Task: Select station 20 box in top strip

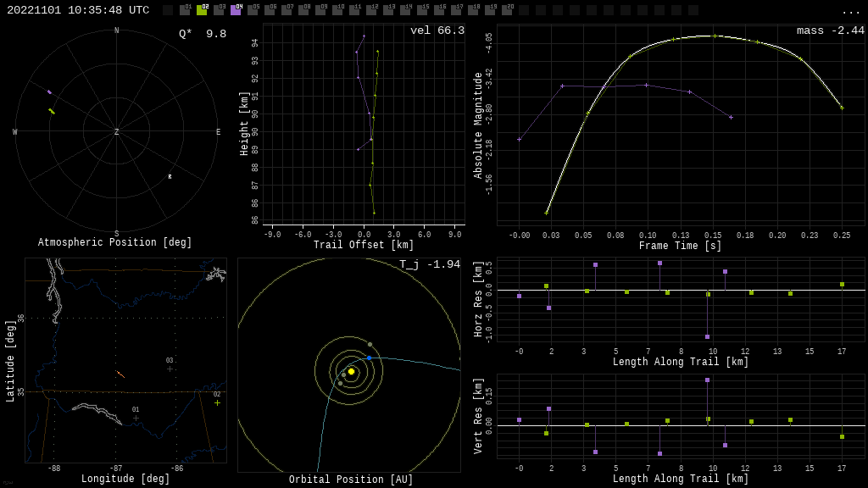Action: 507,10
